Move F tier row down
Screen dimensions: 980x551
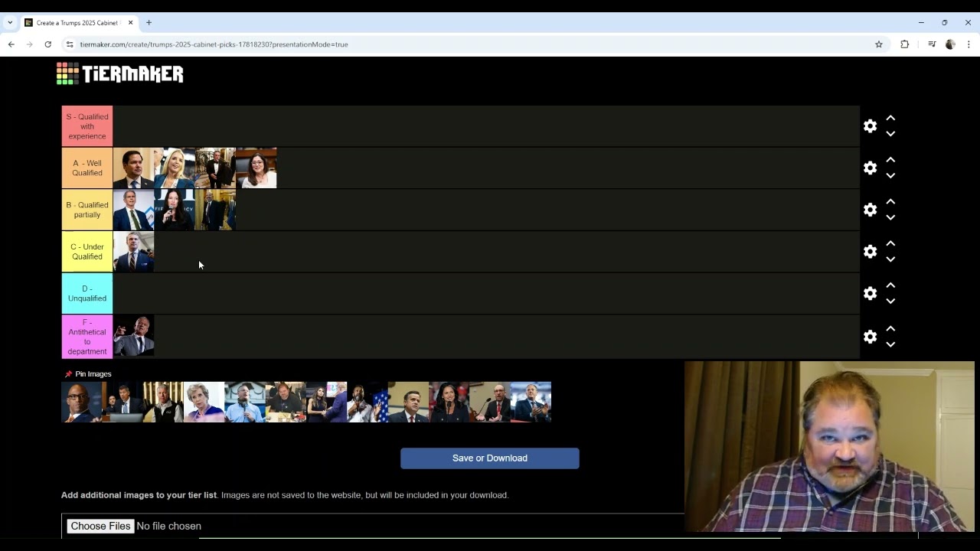coord(890,344)
